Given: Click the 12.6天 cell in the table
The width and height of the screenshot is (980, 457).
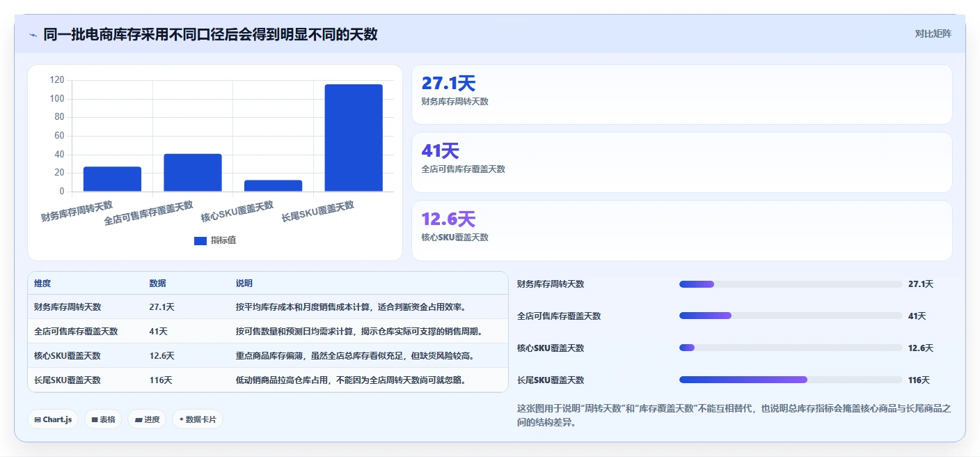Looking at the screenshot, I should tap(161, 356).
